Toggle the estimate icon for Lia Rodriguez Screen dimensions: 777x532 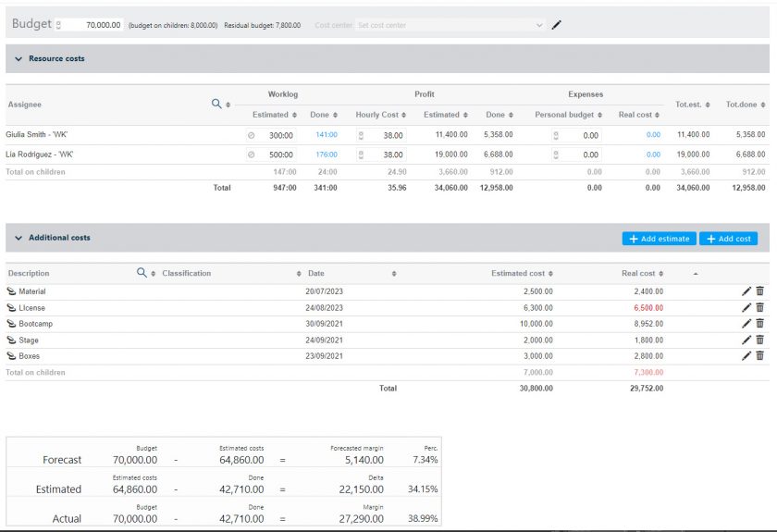(251, 155)
